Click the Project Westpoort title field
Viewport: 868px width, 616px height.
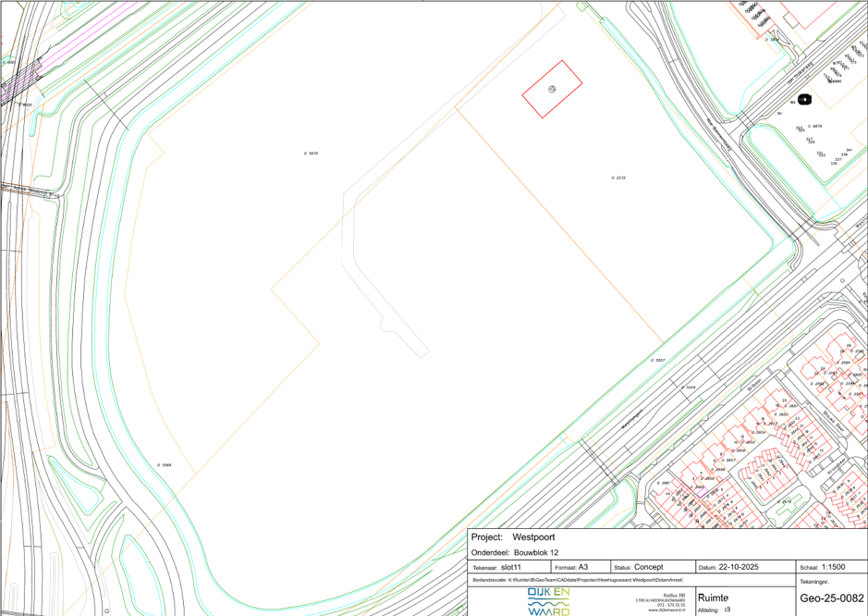pos(513,536)
